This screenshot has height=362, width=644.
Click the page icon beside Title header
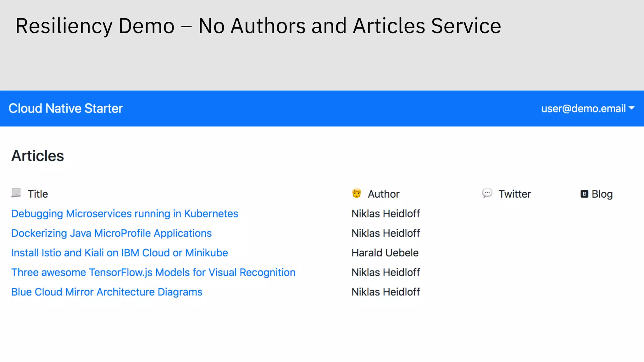click(x=16, y=193)
